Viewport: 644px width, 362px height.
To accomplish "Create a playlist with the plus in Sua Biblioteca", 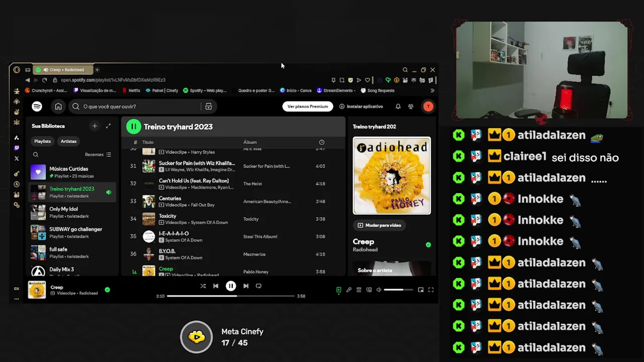I will pos(94,126).
